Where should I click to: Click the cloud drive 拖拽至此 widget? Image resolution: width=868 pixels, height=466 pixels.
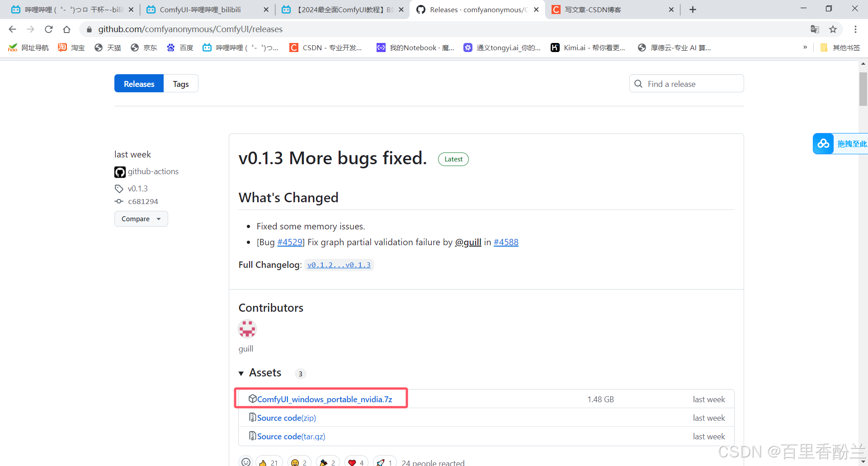click(841, 144)
